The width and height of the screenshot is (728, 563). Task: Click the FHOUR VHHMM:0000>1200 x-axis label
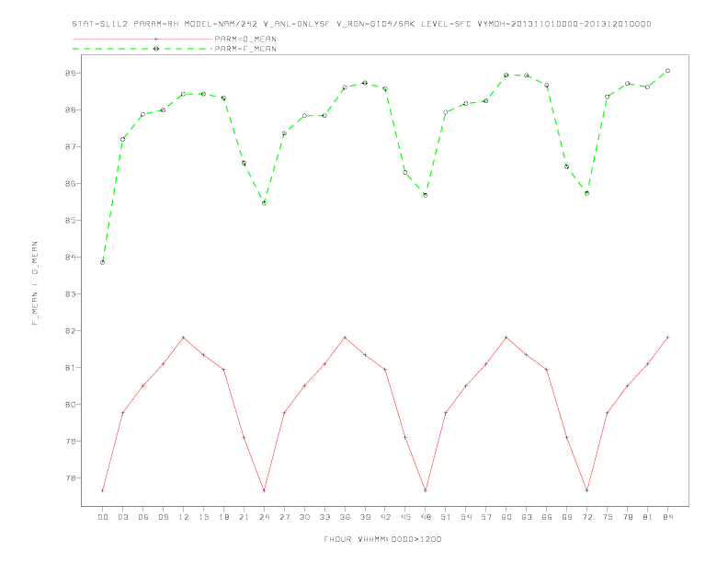point(382,539)
